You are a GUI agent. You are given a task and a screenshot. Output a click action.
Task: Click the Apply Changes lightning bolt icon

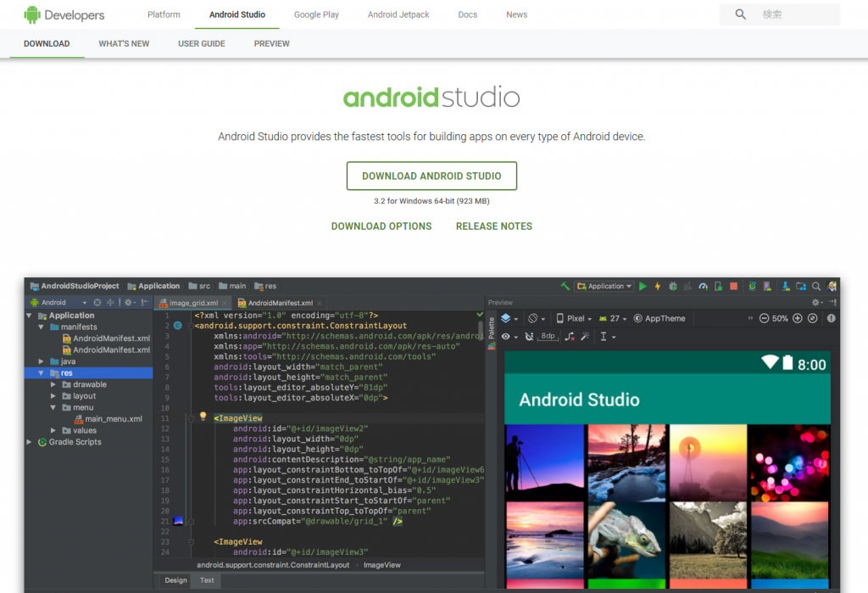click(658, 286)
